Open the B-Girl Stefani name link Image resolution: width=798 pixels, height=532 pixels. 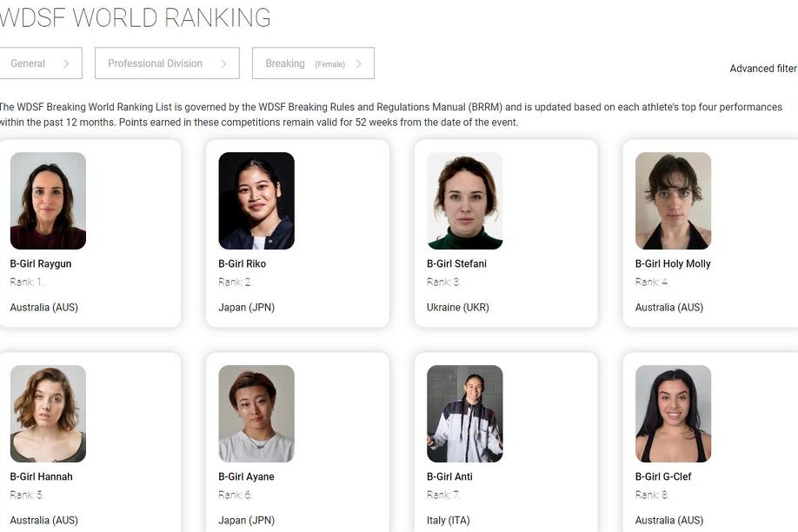(x=456, y=263)
